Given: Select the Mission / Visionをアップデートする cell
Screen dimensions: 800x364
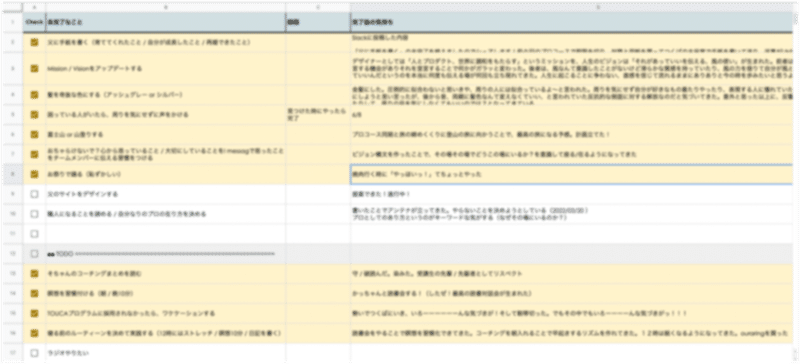Looking at the screenshot, I should coord(166,68).
